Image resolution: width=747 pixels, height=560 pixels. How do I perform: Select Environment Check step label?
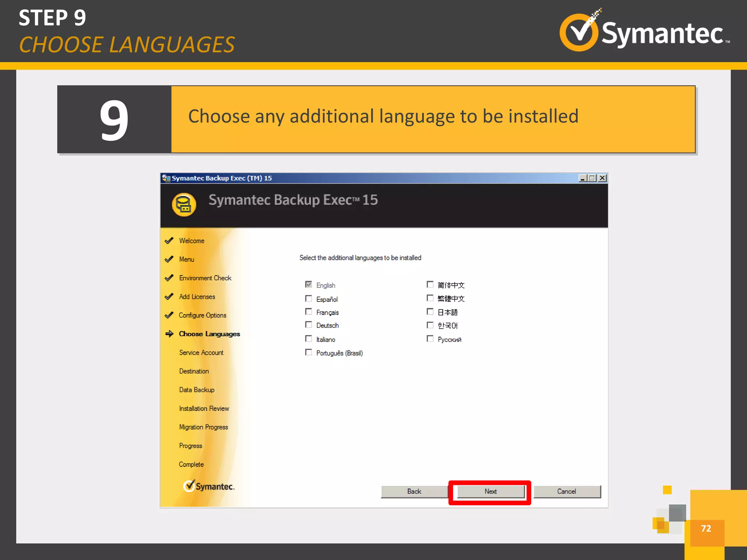[205, 278]
